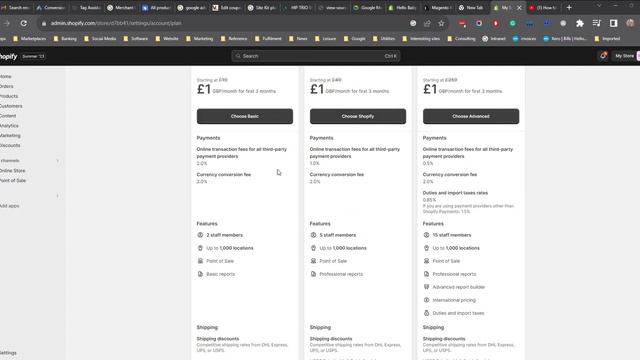The height and width of the screenshot is (360, 640).
Task: Click the Duties and import taxes icon
Action: click(x=426, y=313)
